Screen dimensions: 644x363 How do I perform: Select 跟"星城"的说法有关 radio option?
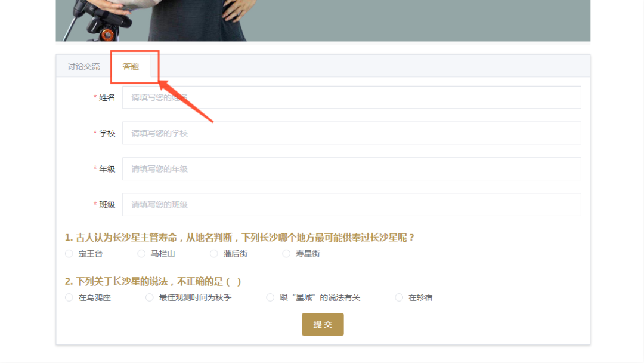[270, 297]
